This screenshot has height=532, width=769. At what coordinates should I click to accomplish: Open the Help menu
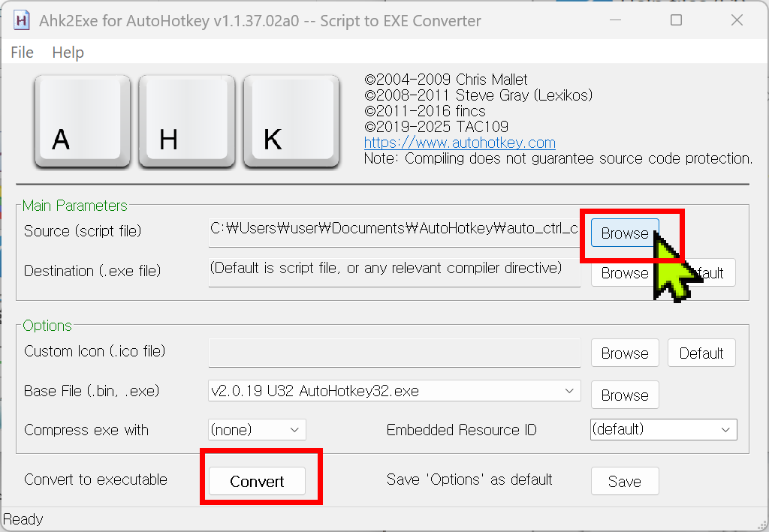click(x=68, y=53)
